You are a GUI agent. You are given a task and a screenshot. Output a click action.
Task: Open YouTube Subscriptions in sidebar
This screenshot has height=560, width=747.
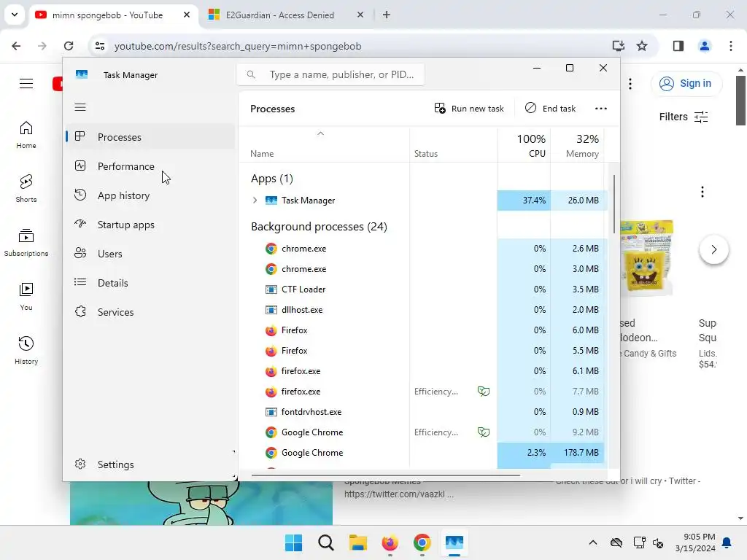(26, 242)
